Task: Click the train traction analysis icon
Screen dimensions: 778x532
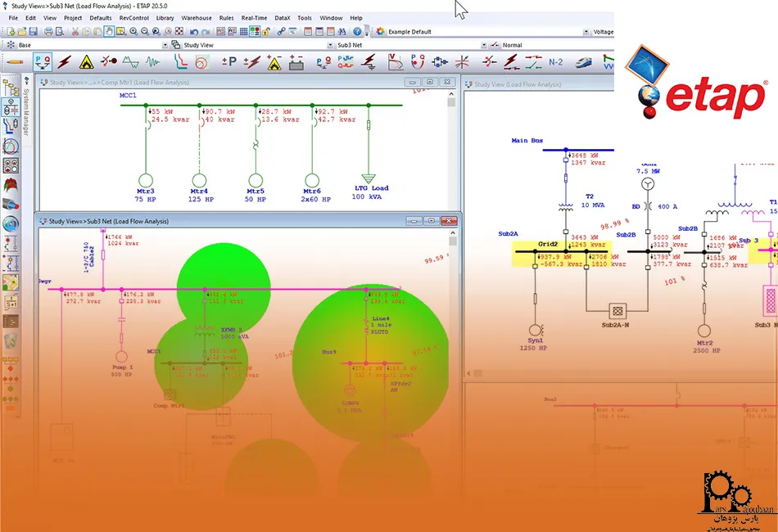Action: coord(583,61)
